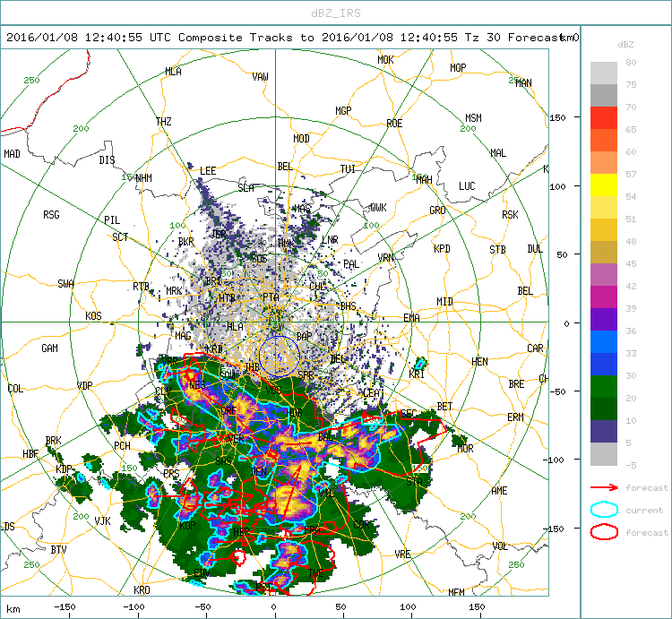Select the slate 5-10 dBZ color band
This screenshot has width=672, height=619.
coord(604,431)
